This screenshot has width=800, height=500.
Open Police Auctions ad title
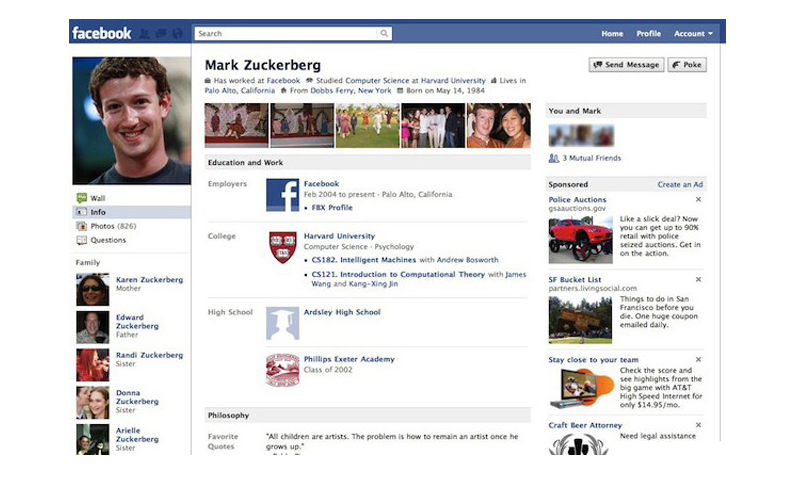coord(578,199)
